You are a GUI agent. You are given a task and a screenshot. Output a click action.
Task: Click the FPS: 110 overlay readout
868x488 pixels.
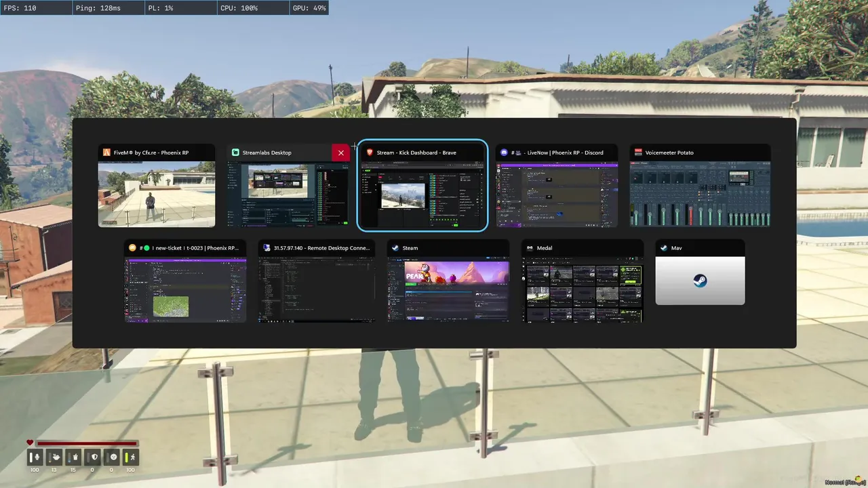[x=20, y=8]
